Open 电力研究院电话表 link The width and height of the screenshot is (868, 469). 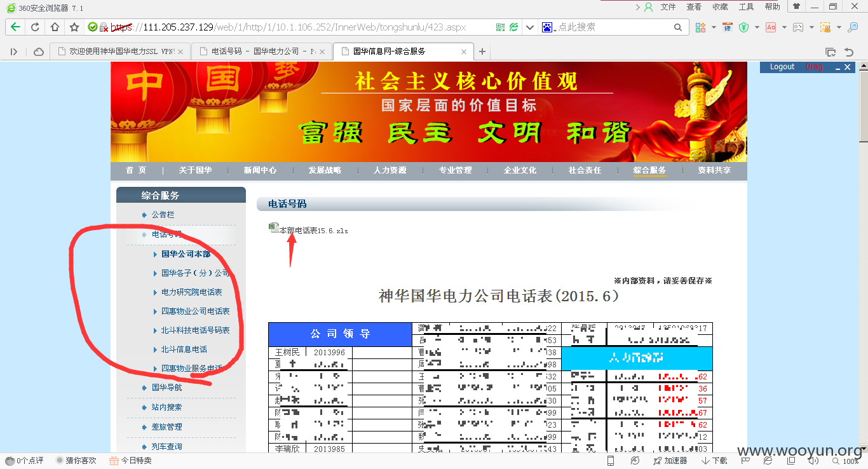tap(191, 292)
